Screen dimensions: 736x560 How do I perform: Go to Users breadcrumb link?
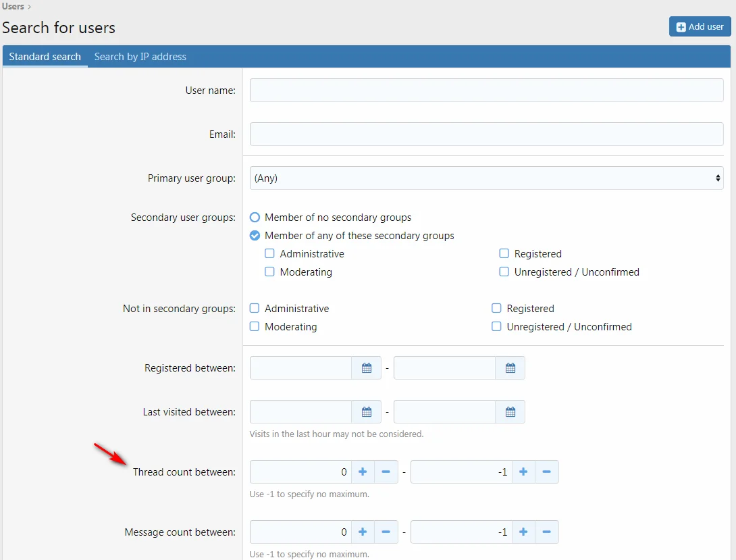(13, 6)
